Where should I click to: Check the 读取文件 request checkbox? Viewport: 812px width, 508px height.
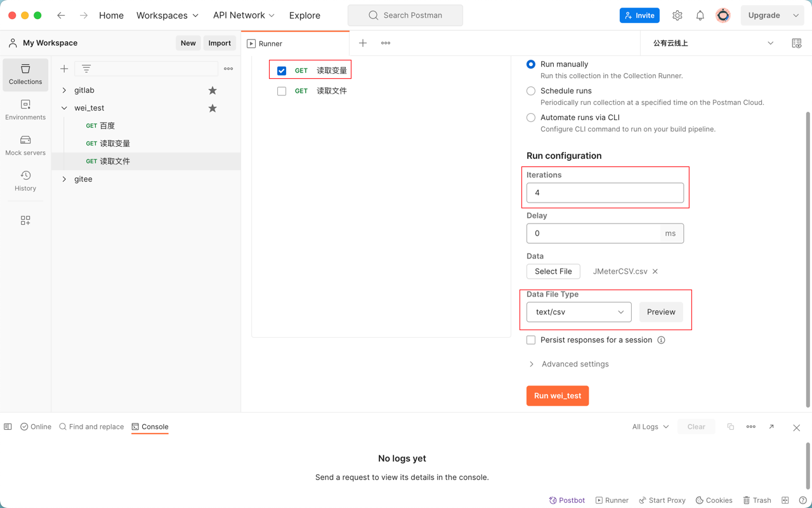282,91
